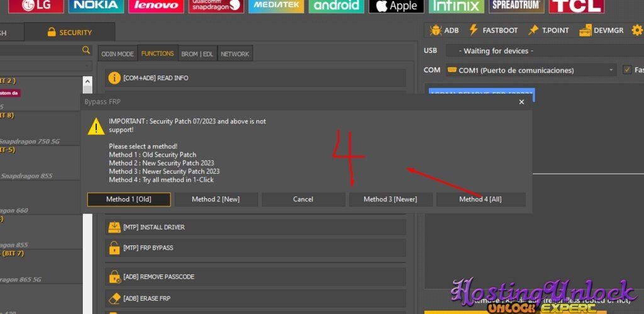The image size is (644, 314).
Task: Click the USB waiting for devices field
Action: (x=545, y=51)
